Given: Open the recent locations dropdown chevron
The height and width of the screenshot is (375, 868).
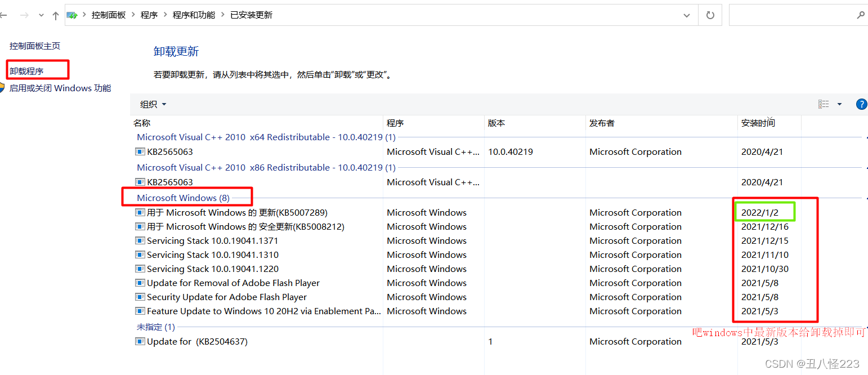Looking at the screenshot, I should click(41, 16).
